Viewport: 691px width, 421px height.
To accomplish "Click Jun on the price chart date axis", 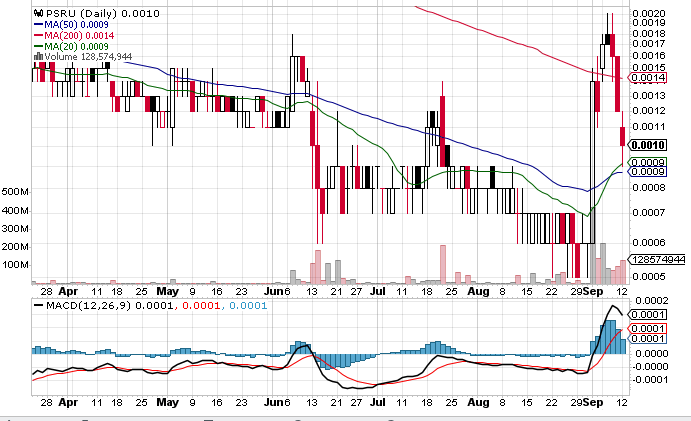I will pos(273,291).
